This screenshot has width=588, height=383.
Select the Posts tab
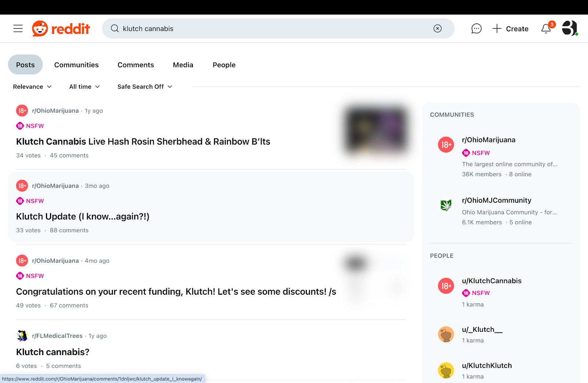[x=25, y=65]
